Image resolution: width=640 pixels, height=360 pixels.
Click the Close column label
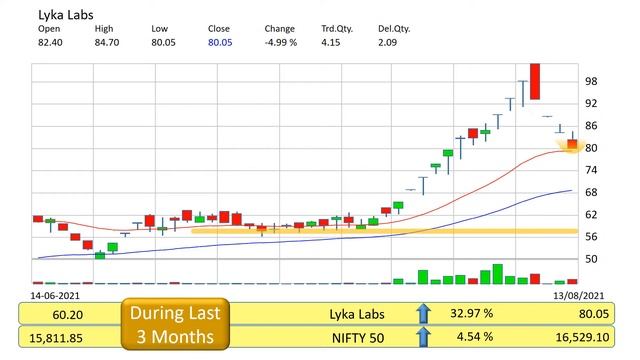tap(219, 29)
